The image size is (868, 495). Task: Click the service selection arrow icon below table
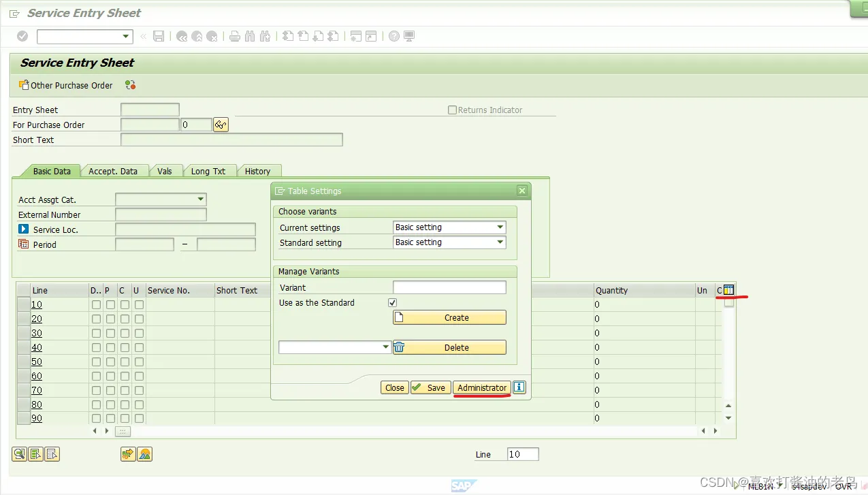pyautogui.click(x=128, y=454)
